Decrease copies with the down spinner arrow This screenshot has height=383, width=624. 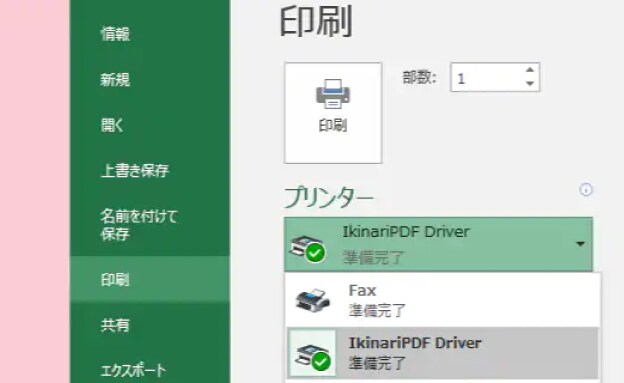coord(530,83)
